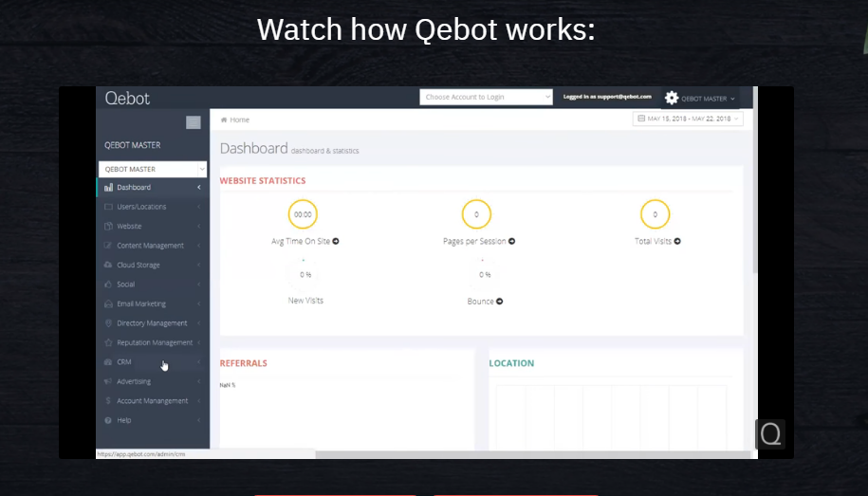The width and height of the screenshot is (868, 496).
Task: Click the Cloud Storage icon in sidebar
Action: (108, 266)
